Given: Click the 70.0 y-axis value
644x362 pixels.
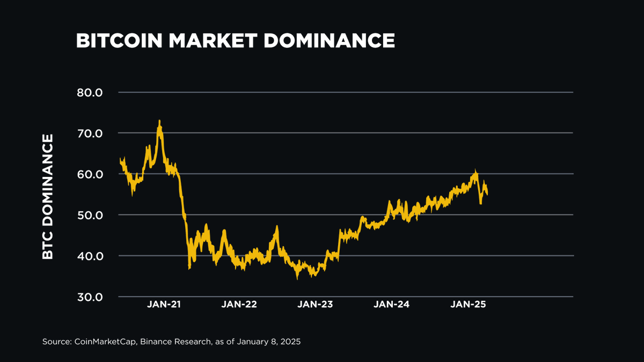Looking at the screenshot, I should click(x=90, y=133).
